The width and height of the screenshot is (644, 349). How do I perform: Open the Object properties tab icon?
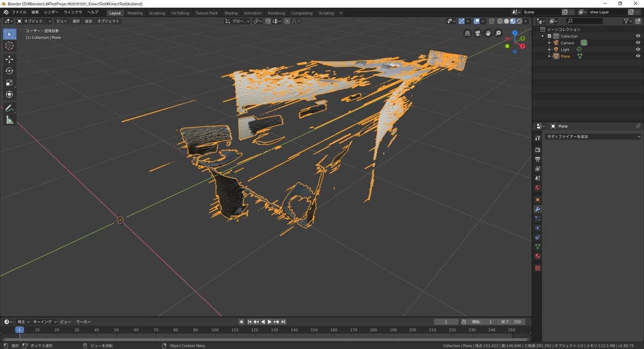(x=537, y=200)
